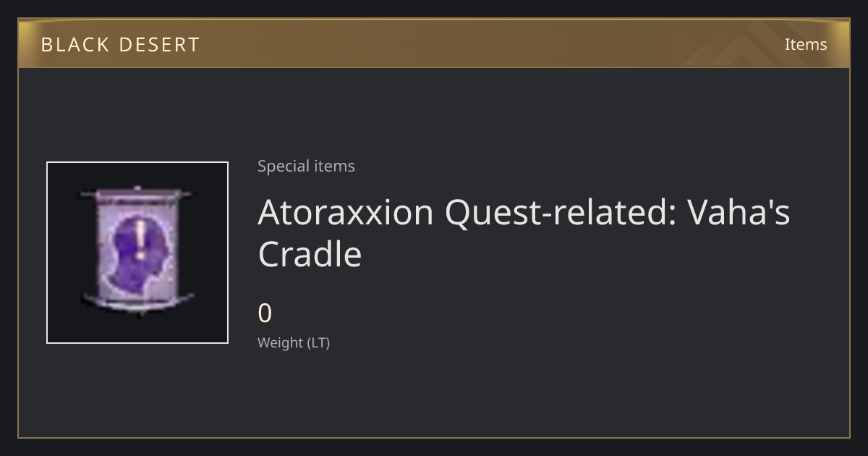868x456 pixels.
Task: Click black background inside the item thumbnail
Action: [x=65, y=181]
